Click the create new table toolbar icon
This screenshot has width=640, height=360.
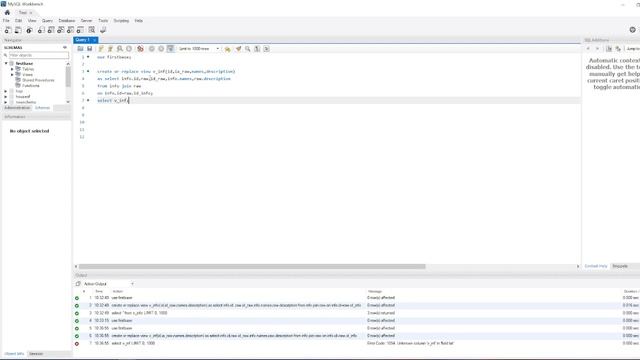coord(51,30)
